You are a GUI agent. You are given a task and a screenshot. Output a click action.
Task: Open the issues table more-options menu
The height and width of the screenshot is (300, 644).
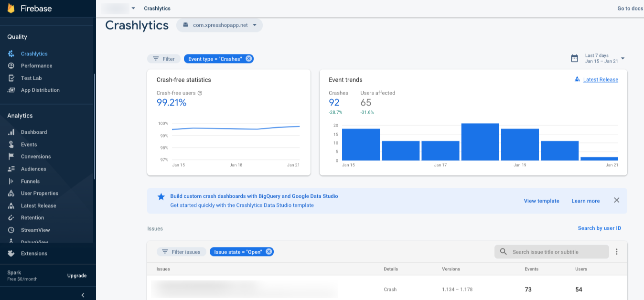[617, 252]
